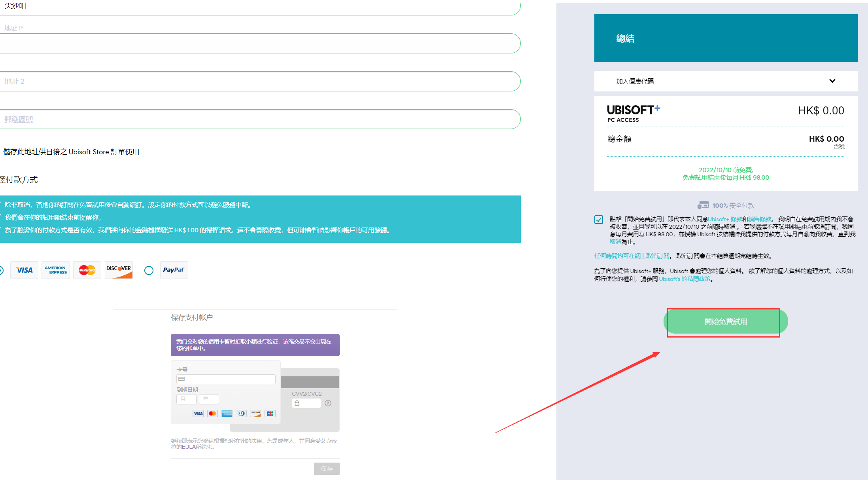This screenshot has height=480, width=868.
Task: Click small Discover icon in card form
Action: pos(255,414)
